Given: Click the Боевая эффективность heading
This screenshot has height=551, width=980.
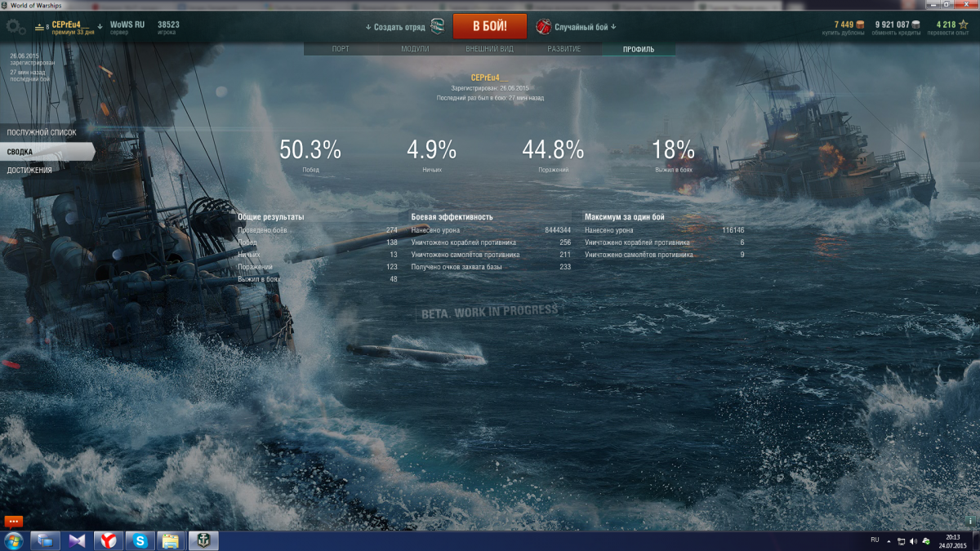Looking at the screenshot, I should point(452,217).
